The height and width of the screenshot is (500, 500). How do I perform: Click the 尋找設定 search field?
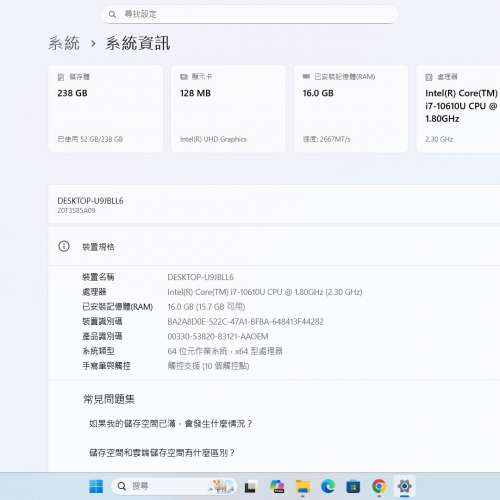pyautogui.click(x=250, y=14)
